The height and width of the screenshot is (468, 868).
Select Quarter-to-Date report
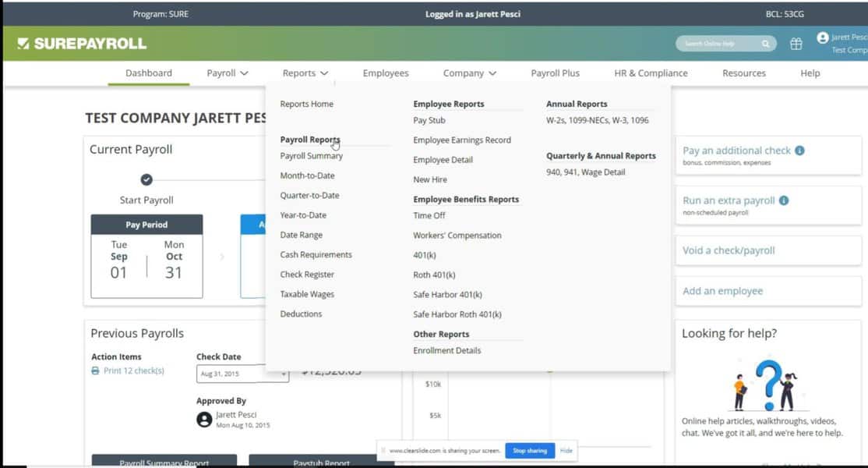[309, 196]
